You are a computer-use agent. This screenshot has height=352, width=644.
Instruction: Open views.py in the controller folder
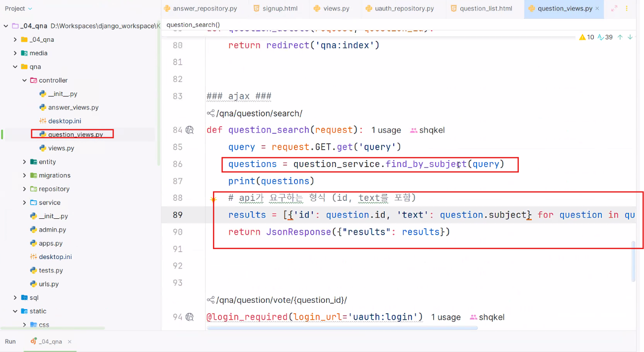pyautogui.click(x=61, y=148)
